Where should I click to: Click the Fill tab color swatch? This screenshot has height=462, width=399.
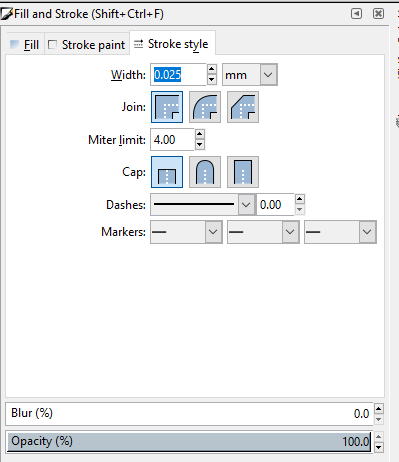click(15, 44)
